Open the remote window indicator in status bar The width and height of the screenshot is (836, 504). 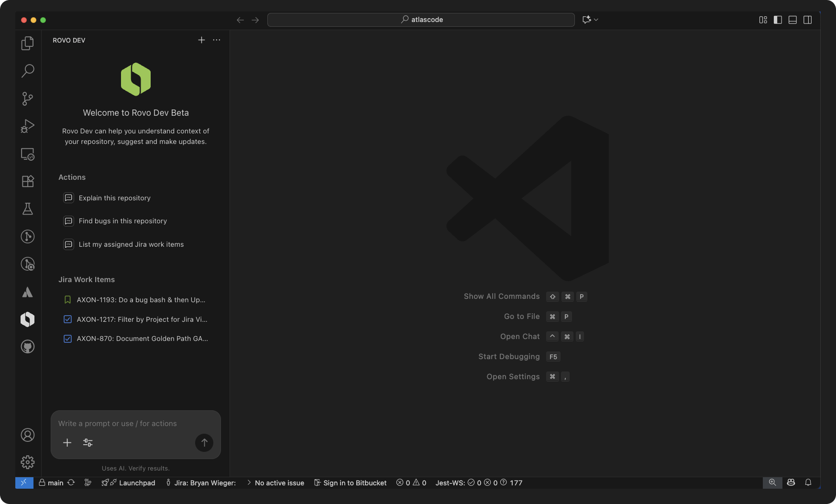pos(24,482)
